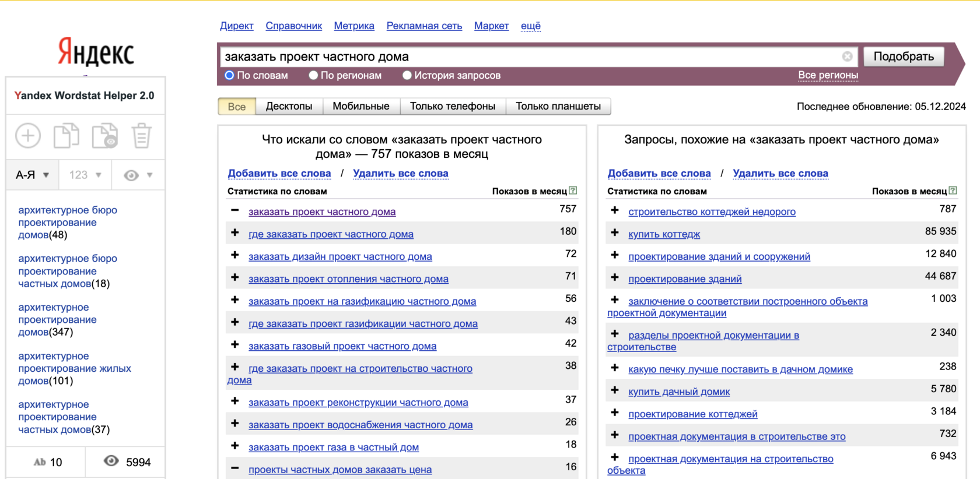Select 'архитектурное бюро проектирование частных домов(18)' entry
The image size is (980, 479).
68,271
